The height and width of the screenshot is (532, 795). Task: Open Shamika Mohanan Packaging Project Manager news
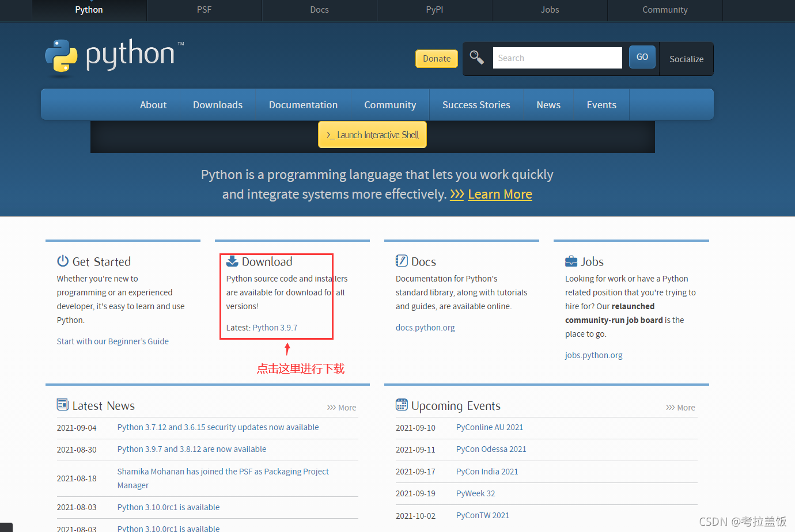coord(223,478)
